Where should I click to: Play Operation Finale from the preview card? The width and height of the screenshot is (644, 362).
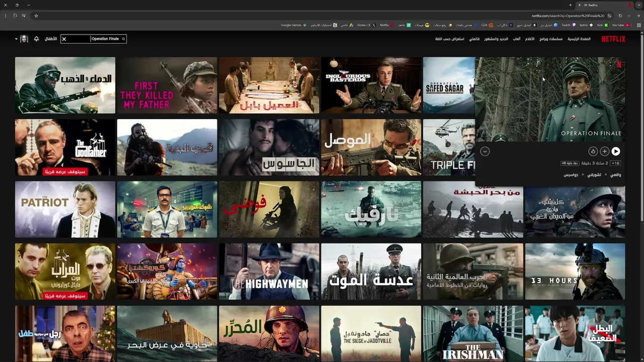click(616, 151)
